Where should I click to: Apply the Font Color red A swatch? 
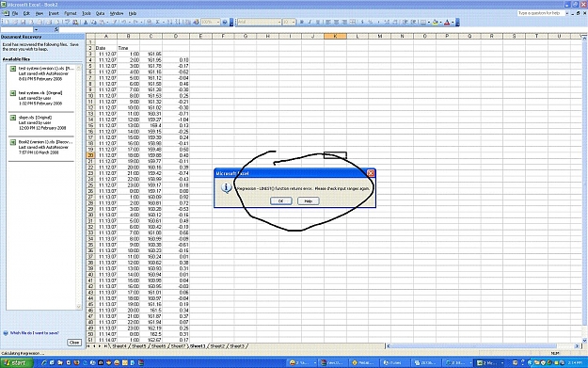(x=447, y=23)
